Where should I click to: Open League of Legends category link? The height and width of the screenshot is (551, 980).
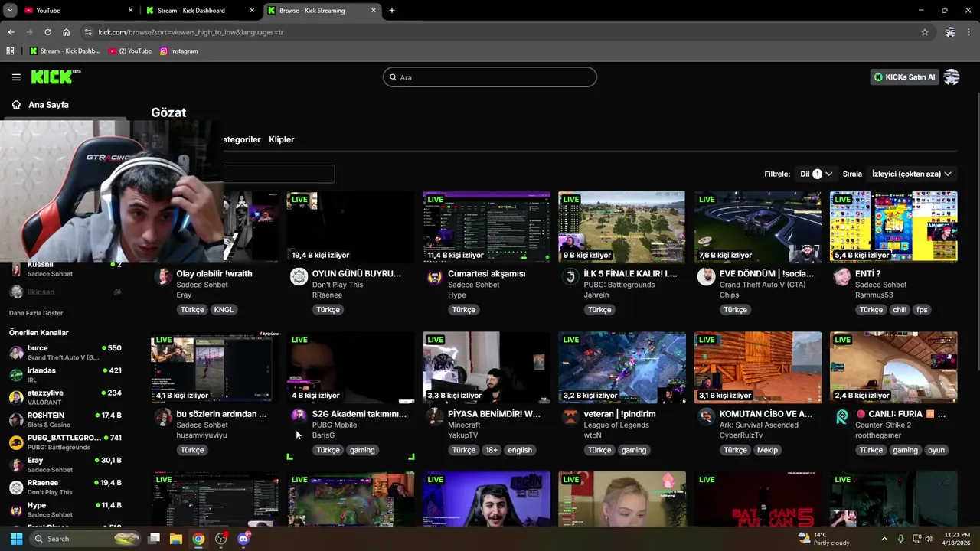coord(616,425)
